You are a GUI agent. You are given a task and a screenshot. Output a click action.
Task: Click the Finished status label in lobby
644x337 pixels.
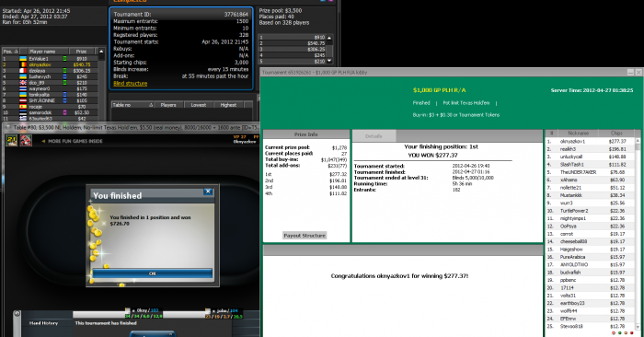[421, 103]
